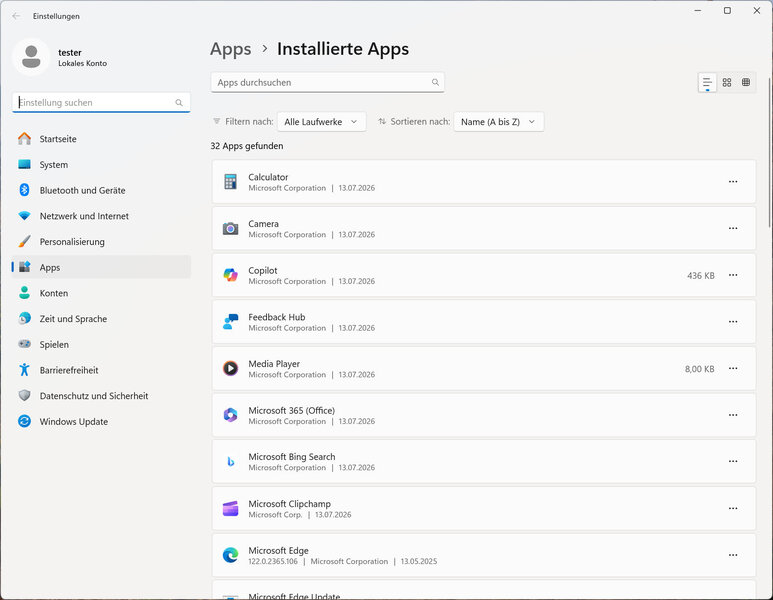Click the 436 KB size text
This screenshot has width=773, height=600.
point(701,276)
